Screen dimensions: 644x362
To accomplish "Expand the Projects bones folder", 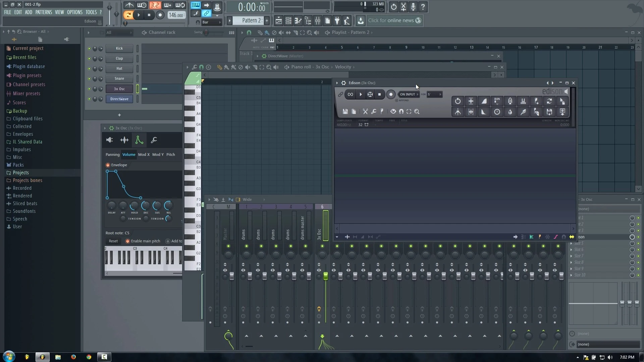I will (x=28, y=180).
